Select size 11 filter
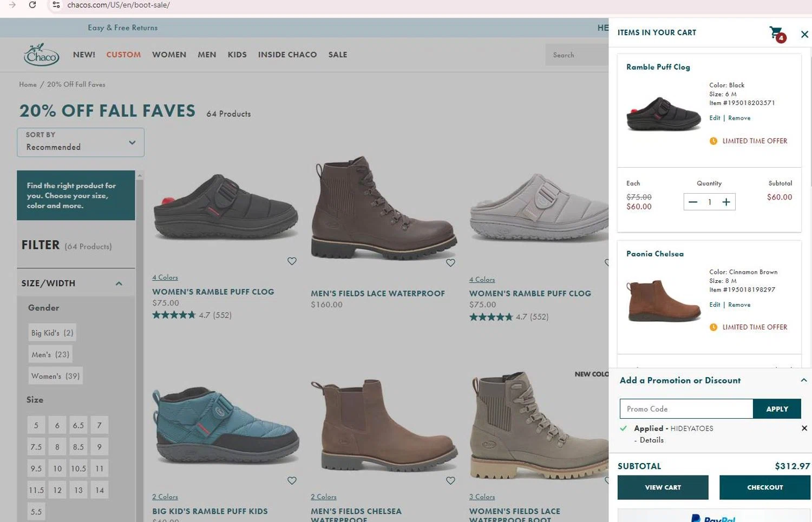Viewport: 812px width, 522px height. click(100, 468)
